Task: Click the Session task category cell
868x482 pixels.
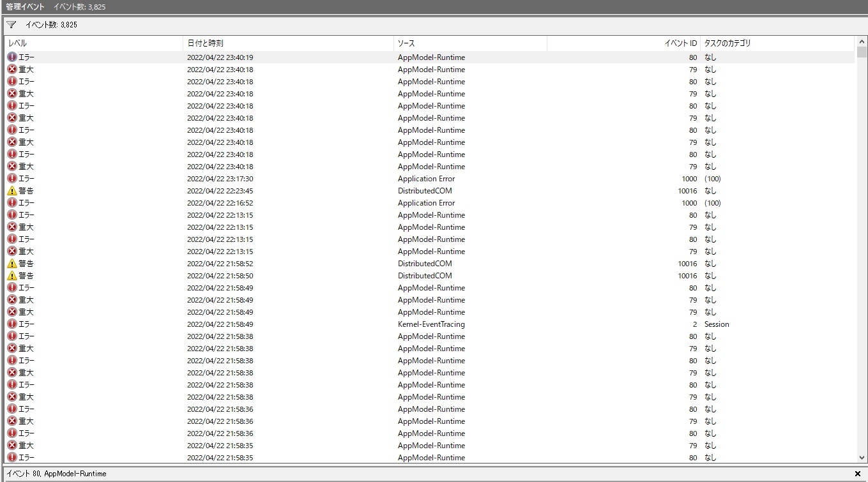Action: pos(717,324)
